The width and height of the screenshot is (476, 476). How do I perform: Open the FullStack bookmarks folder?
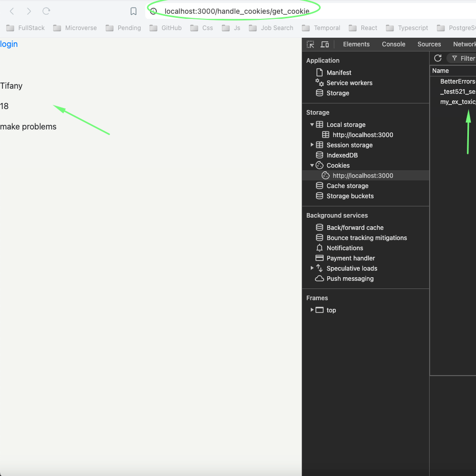coord(25,28)
